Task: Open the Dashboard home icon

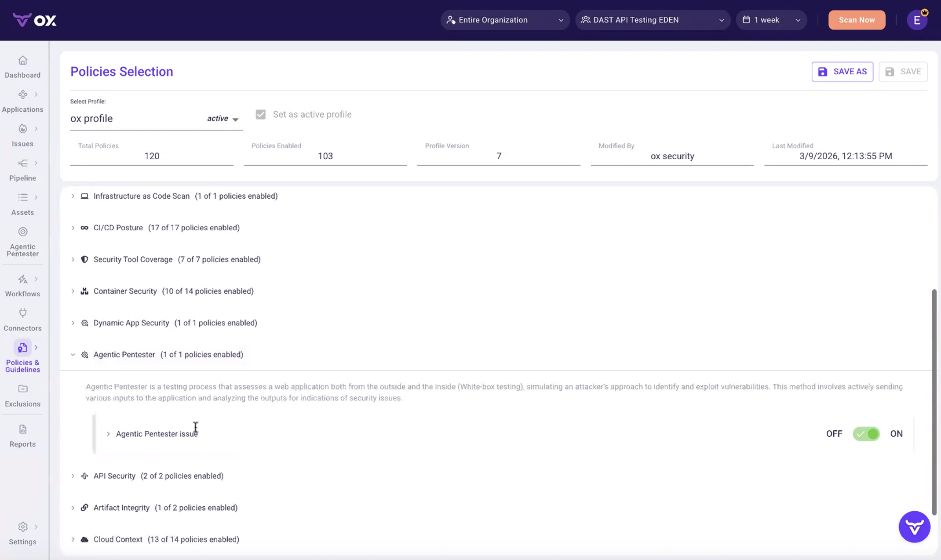Action: tap(23, 60)
